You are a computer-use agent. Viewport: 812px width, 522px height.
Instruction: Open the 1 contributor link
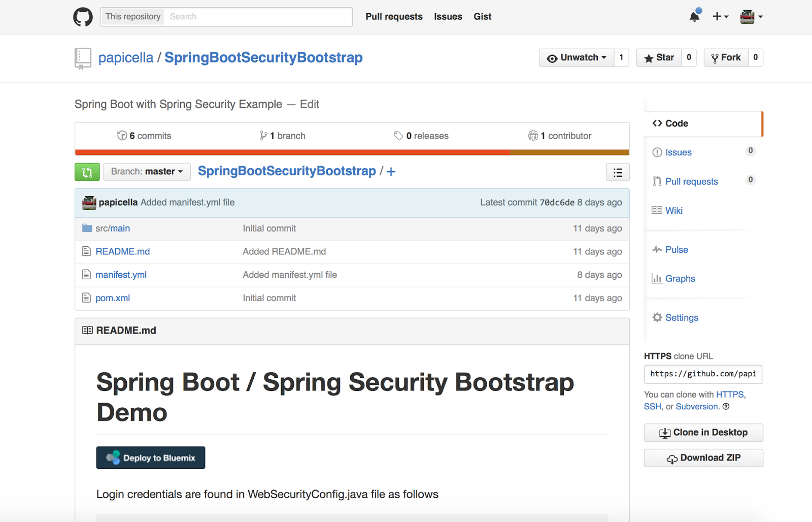[560, 136]
